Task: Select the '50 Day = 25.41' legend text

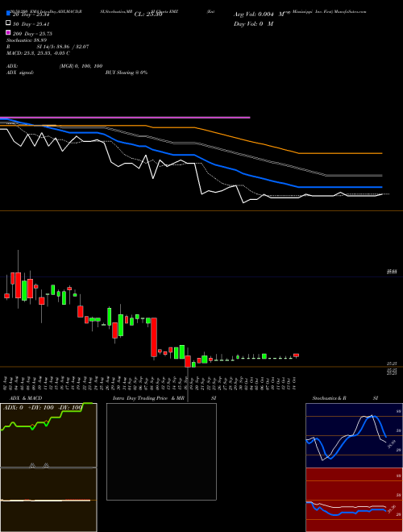Action: 31,24
